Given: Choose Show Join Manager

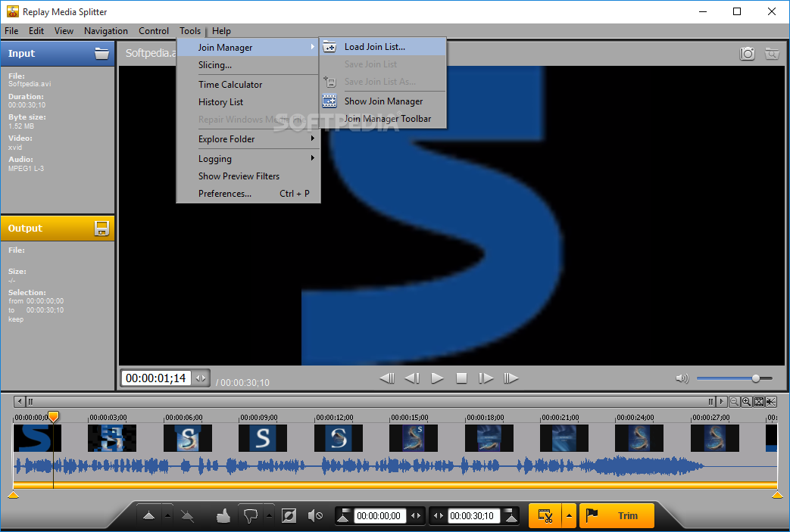Looking at the screenshot, I should [383, 101].
